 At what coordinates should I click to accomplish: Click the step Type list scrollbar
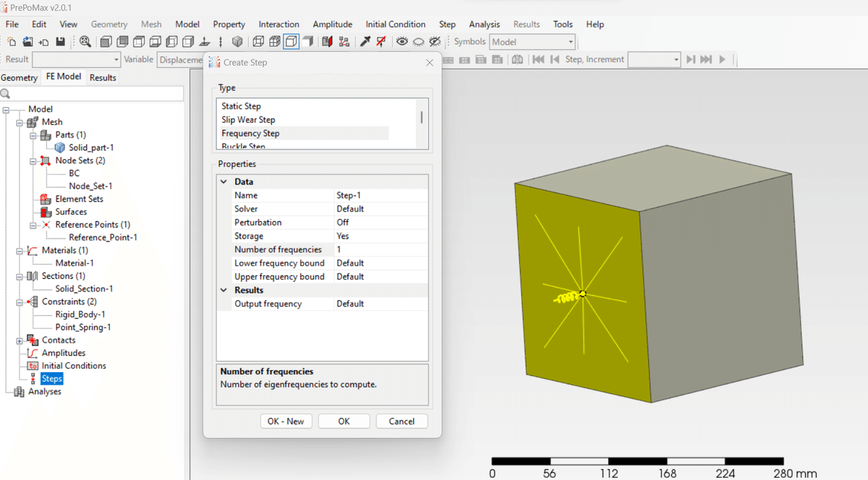point(422,118)
